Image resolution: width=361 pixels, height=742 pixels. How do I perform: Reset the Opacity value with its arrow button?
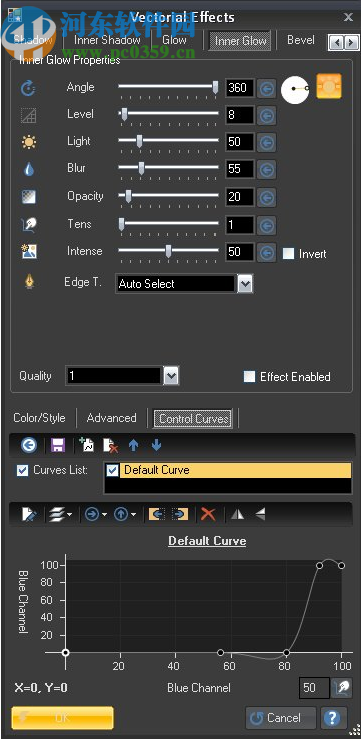pos(267,197)
